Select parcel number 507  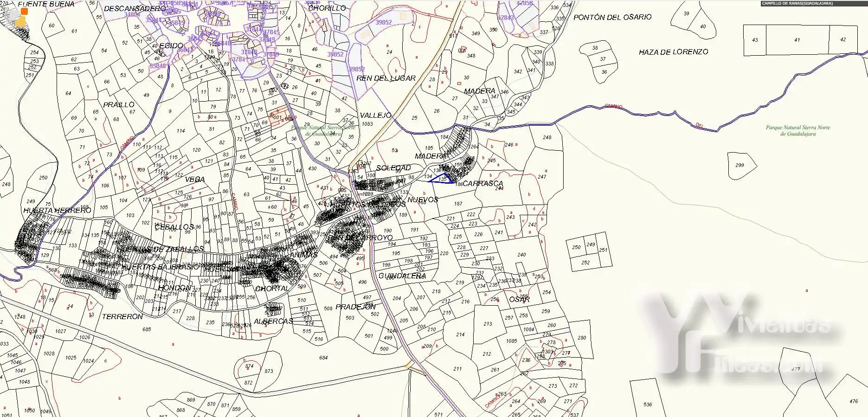tap(317, 275)
